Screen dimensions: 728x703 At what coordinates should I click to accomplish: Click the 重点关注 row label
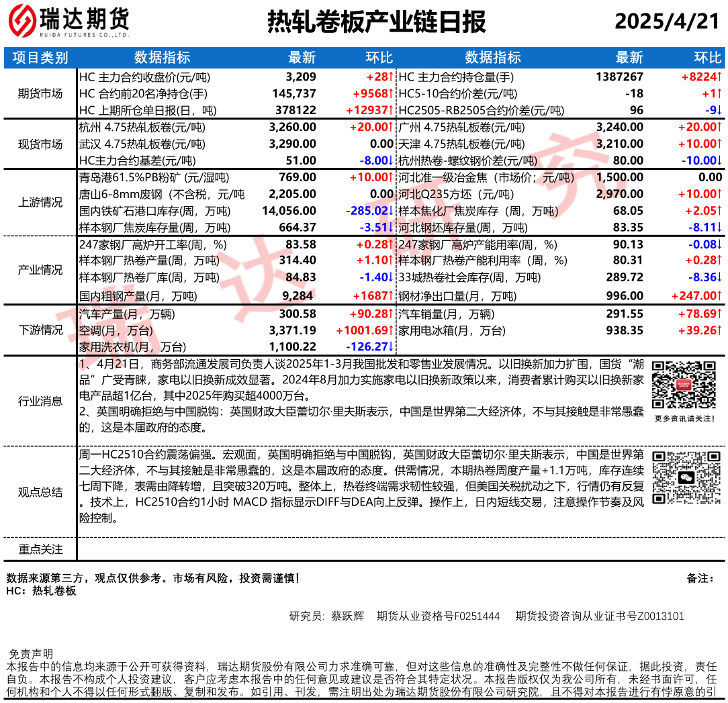click(x=40, y=549)
